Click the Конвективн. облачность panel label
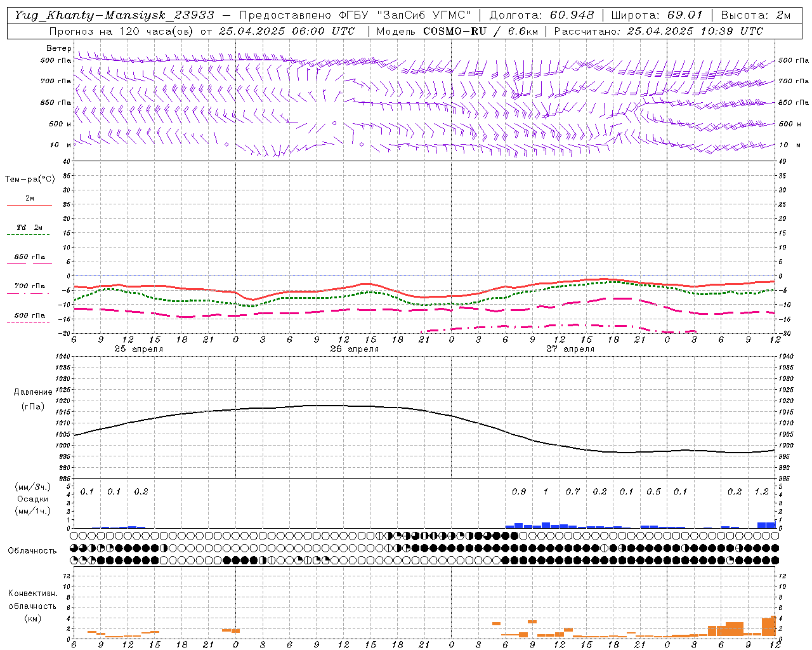This screenshot has height=650, width=812. (32, 606)
